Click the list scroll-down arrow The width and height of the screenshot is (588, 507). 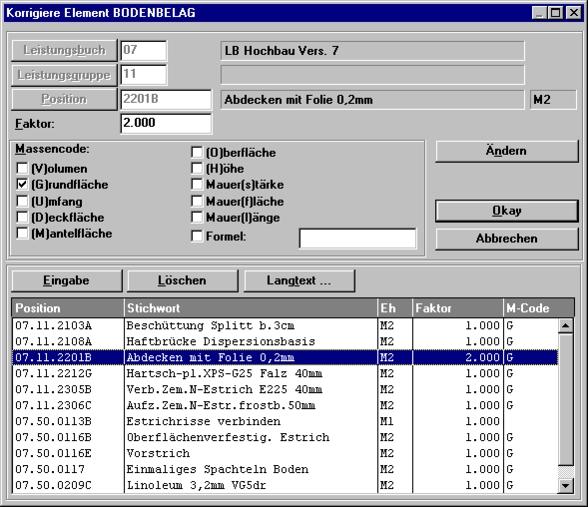pos(565,486)
